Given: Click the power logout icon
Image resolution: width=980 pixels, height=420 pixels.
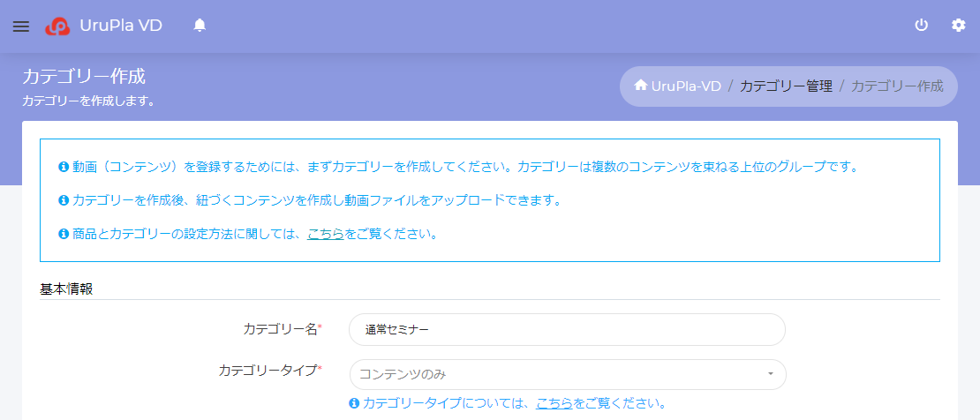Looking at the screenshot, I should (x=921, y=26).
